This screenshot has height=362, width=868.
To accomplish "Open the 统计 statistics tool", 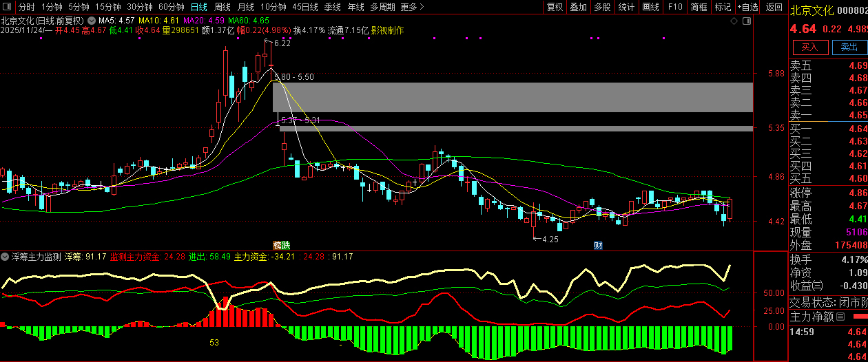I will [x=626, y=7].
